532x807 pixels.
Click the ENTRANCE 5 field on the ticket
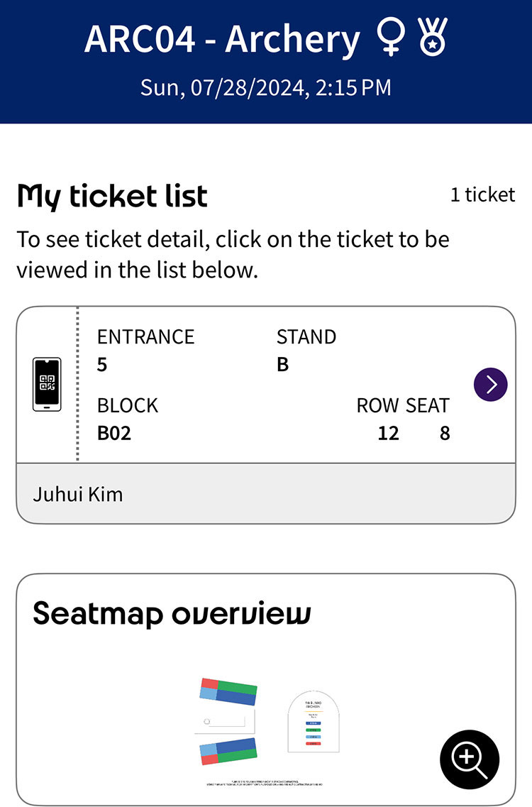pos(145,350)
